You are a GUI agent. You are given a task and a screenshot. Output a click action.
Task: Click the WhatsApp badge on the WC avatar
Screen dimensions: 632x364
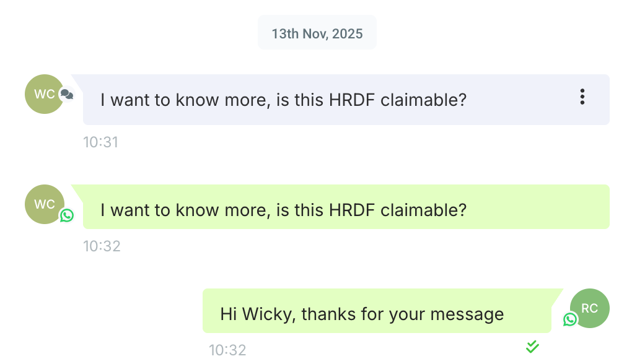[x=66, y=215]
